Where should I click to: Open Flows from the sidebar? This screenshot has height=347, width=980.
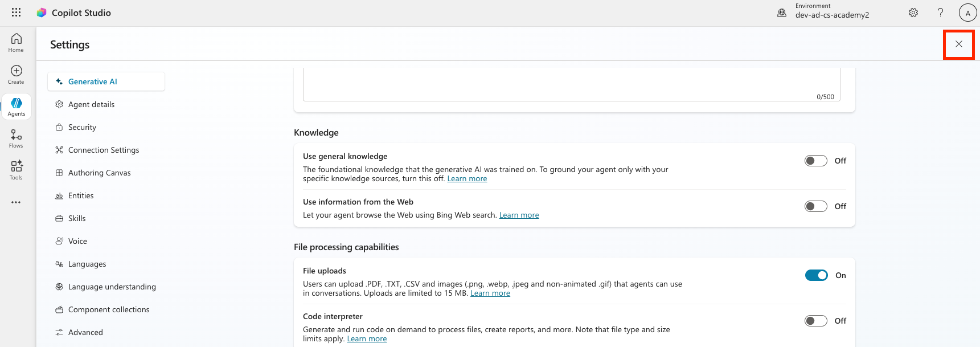point(16,138)
